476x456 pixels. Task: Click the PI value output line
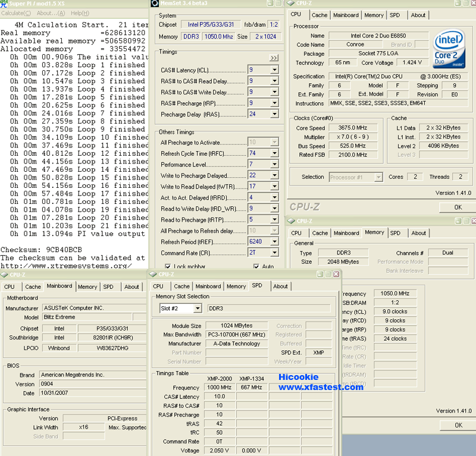pyautogui.click(x=77, y=234)
